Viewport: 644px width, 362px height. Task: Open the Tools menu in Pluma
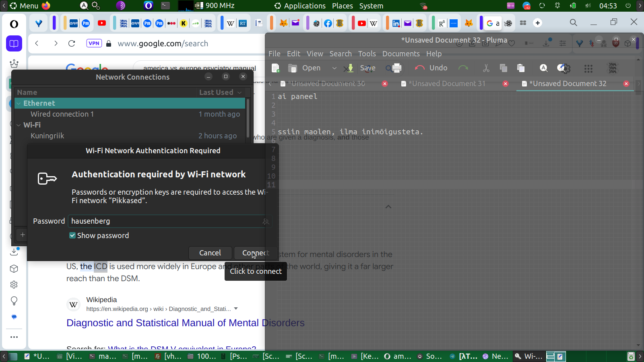367,53
